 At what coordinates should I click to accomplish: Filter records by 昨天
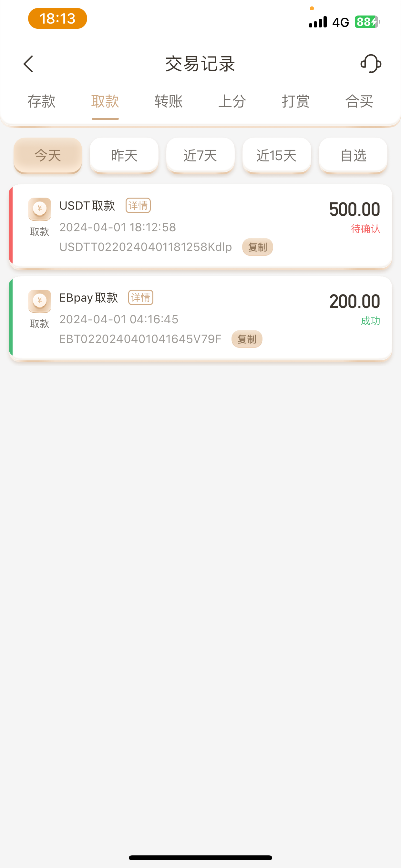pos(124,155)
